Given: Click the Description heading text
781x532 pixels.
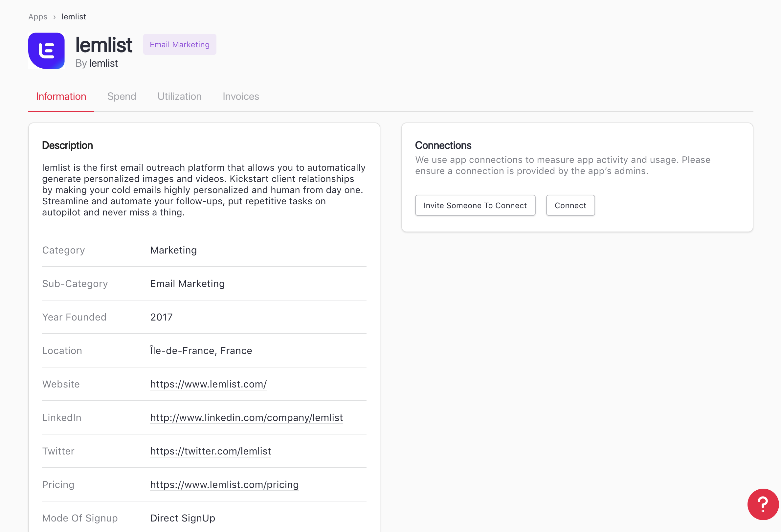Looking at the screenshot, I should click(x=67, y=145).
